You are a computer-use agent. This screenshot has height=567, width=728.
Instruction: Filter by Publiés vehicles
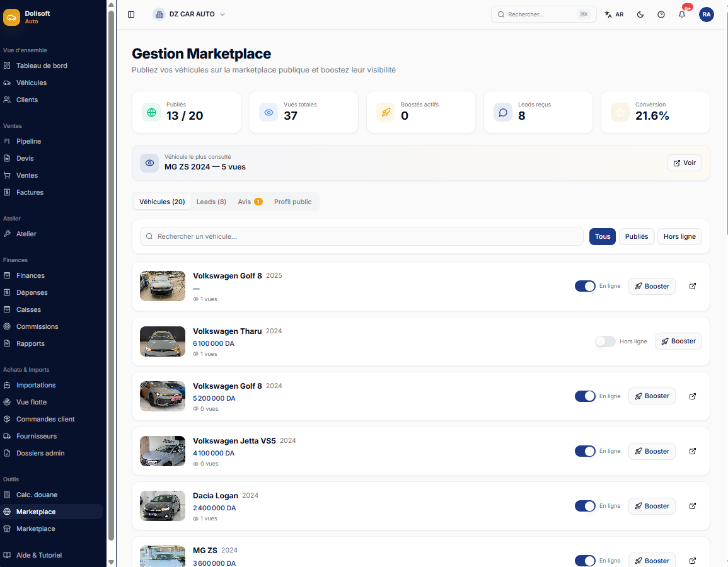point(637,237)
